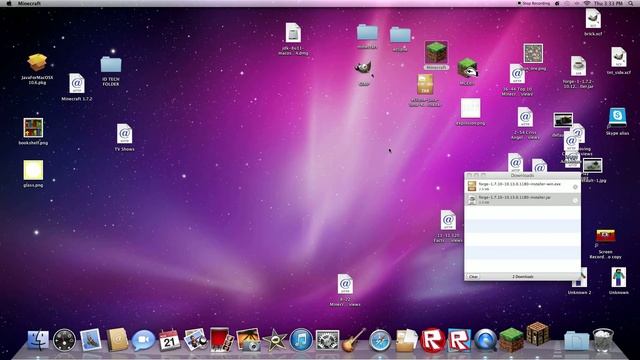The width and height of the screenshot is (640, 360).
Task: Select the tnt_side.xcf file
Action: 618,57
